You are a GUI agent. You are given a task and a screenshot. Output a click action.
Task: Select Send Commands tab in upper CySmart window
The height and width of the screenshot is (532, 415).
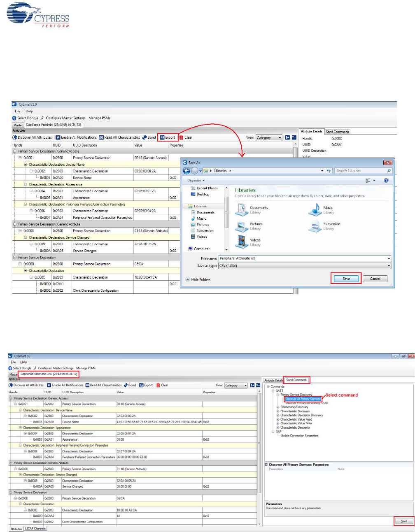pyautogui.click(x=337, y=132)
